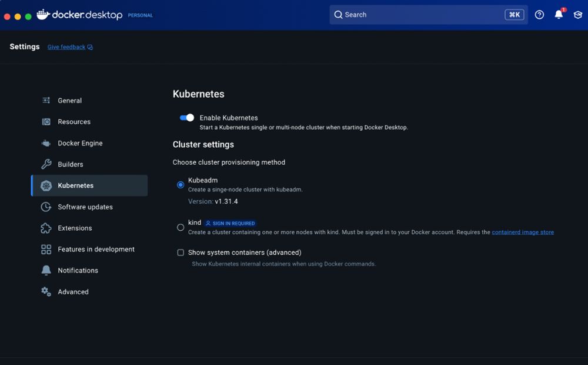The width and height of the screenshot is (588, 365).
Task: Click the Enable Kubernetes label text
Action: [x=229, y=118]
